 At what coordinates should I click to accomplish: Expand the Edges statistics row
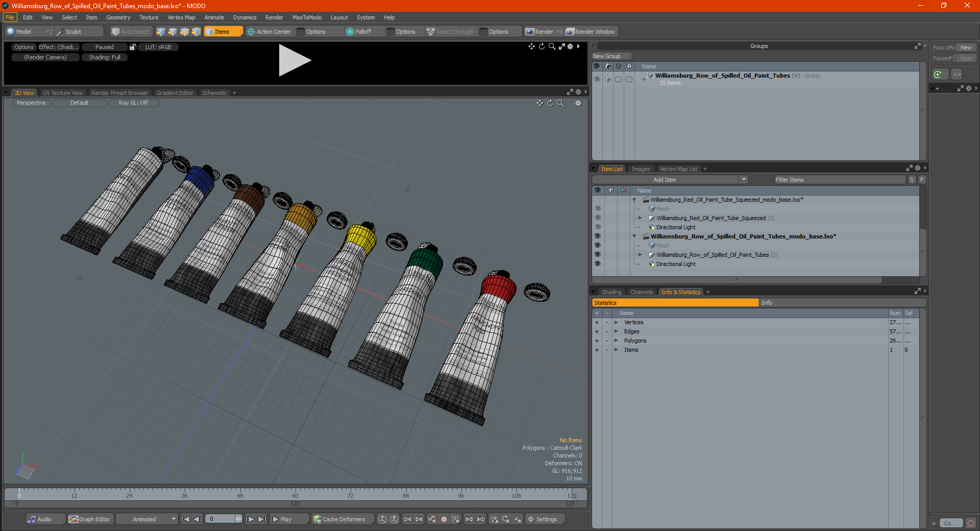click(x=616, y=332)
